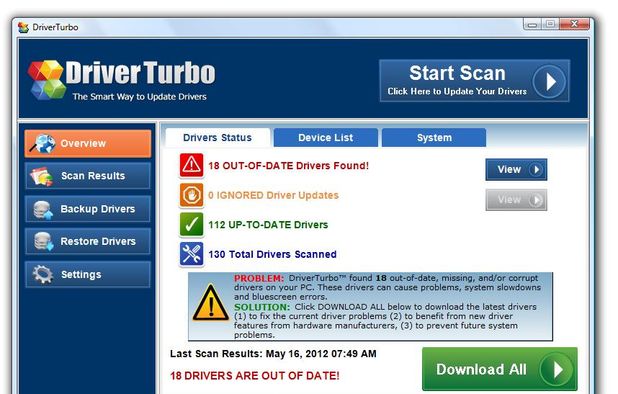Select the '18 OUT-OF-DATE Drivers Found!' text
Image resolution: width=618 pixels, height=394 pixels.
pos(289,165)
